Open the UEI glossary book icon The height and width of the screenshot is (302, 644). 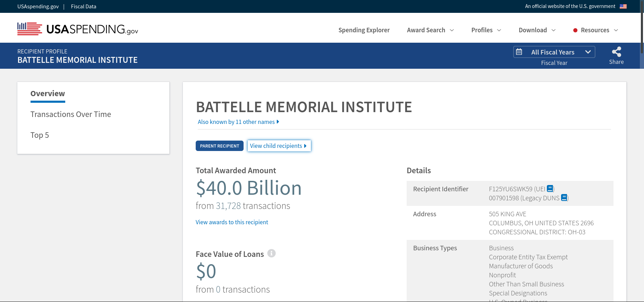(550, 188)
